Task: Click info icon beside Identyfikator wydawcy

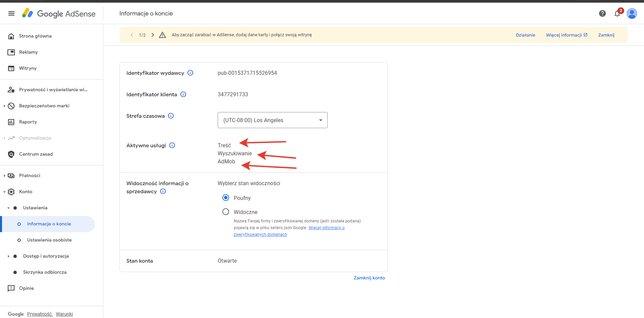Action: [190, 73]
